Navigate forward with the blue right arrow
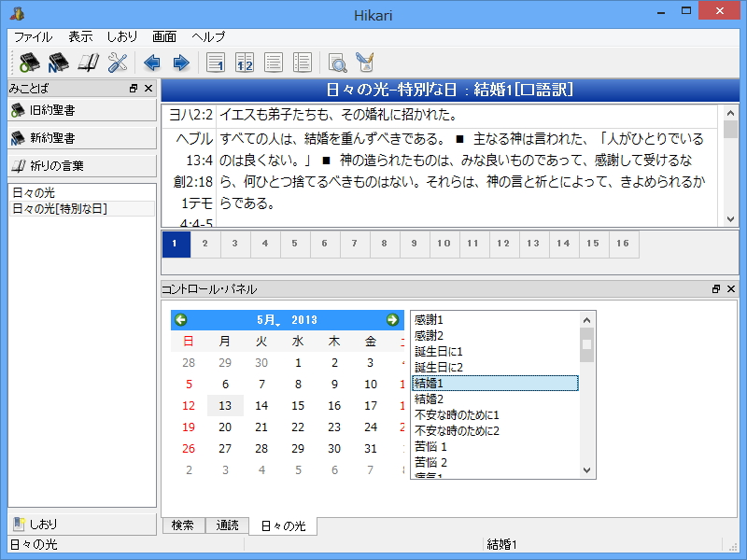The image size is (747, 560). click(180, 63)
